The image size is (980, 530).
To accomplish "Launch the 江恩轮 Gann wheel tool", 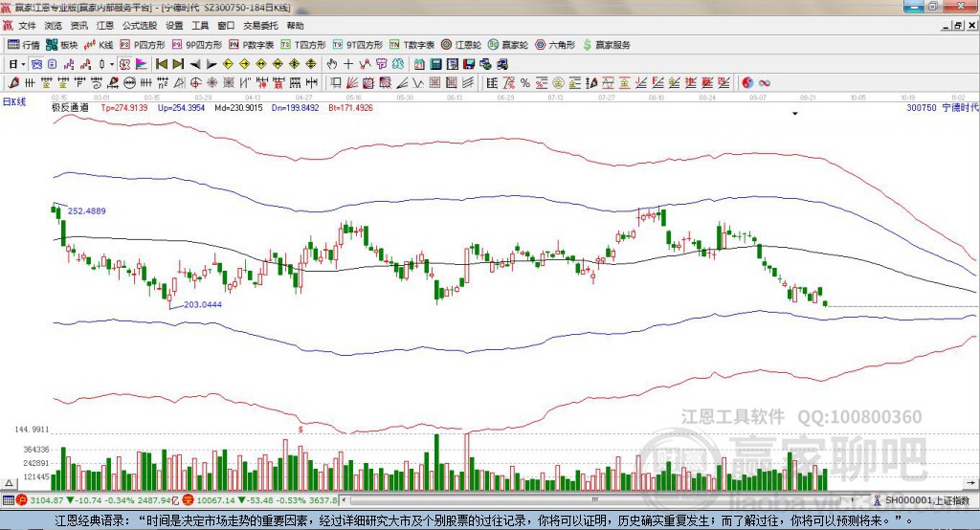I will (x=461, y=45).
